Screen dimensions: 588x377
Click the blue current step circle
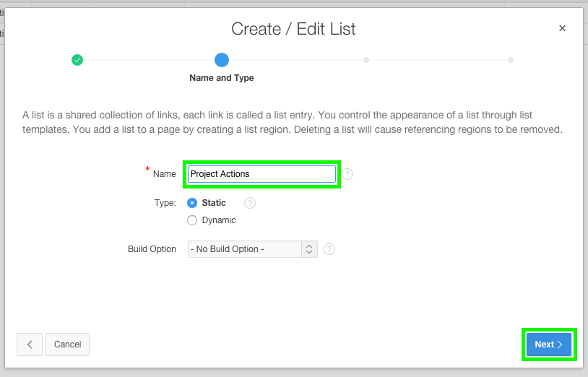coord(222,60)
